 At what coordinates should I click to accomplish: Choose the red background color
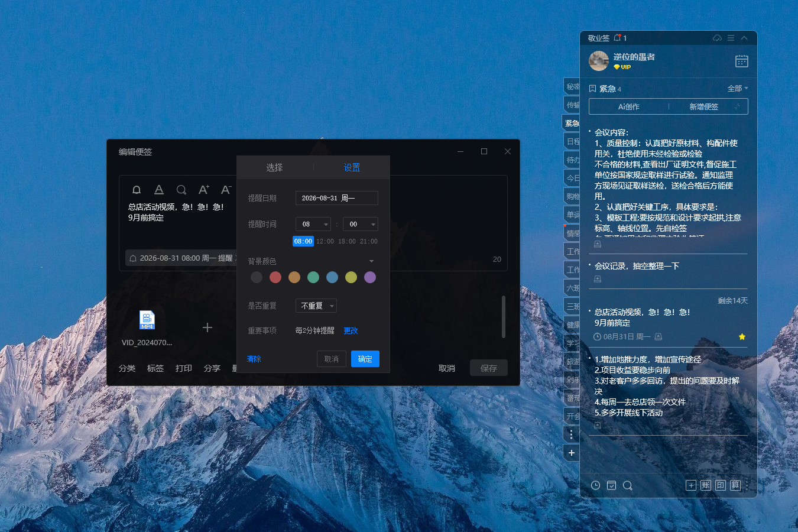pos(275,277)
